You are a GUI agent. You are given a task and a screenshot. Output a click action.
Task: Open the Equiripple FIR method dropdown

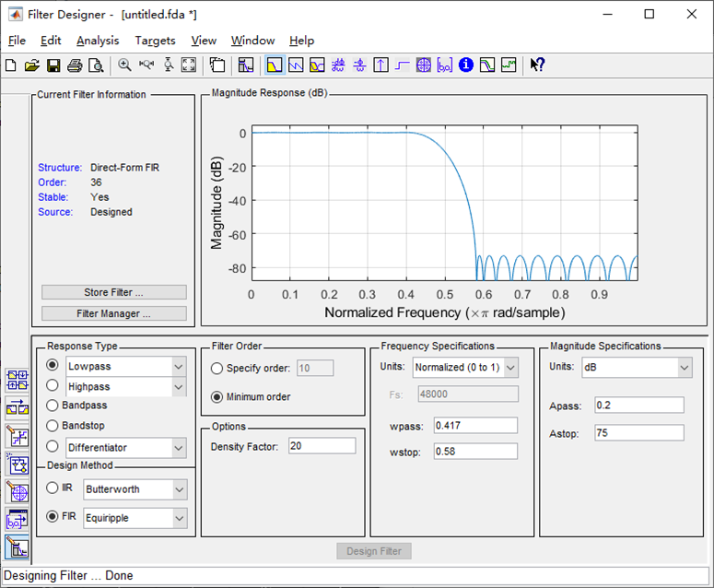[x=180, y=518]
